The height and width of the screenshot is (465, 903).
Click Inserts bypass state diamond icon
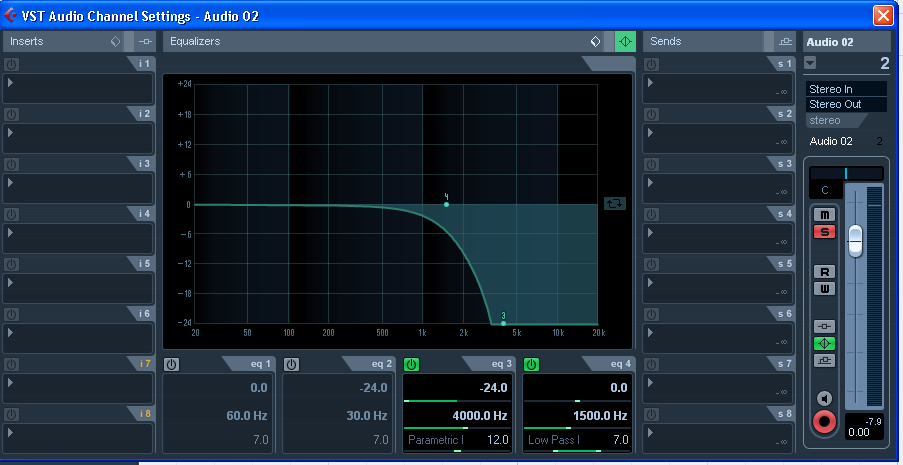click(x=115, y=41)
